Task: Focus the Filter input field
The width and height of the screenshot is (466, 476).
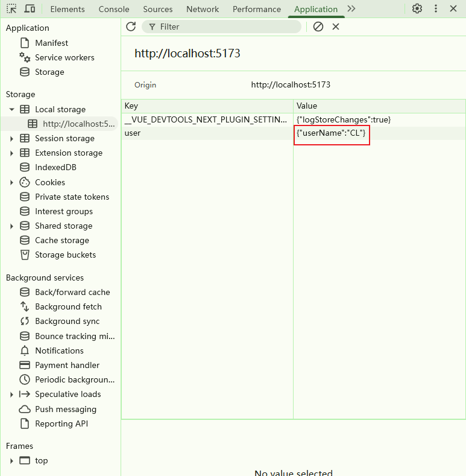Action: 221,27
